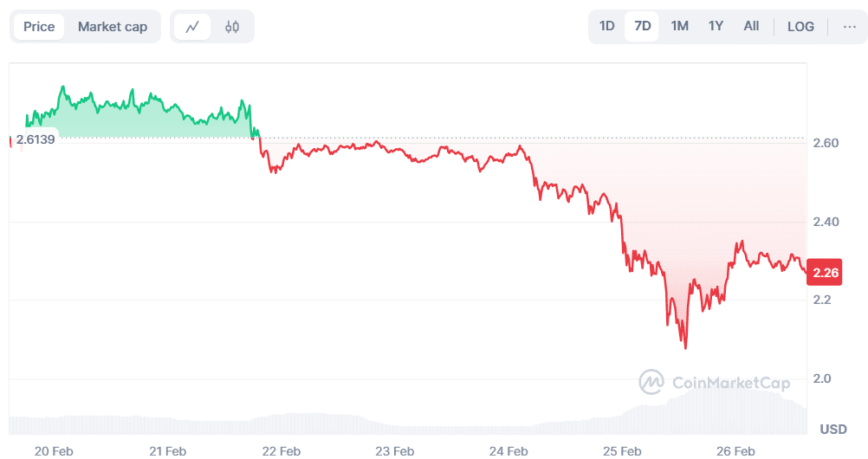Image resolution: width=868 pixels, height=459 pixels.
Task: Show All time price history
Action: (x=751, y=26)
